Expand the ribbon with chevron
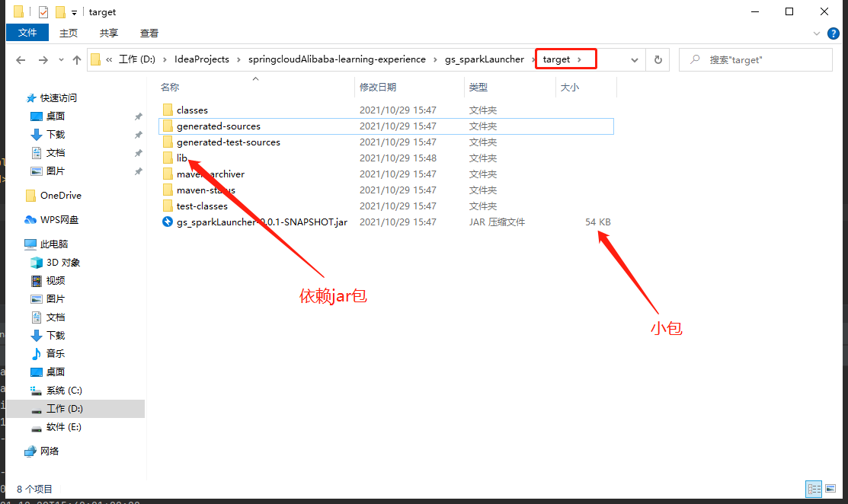The height and width of the screenshot is (504, 848). pyautogui.click(x=817, y=33)
